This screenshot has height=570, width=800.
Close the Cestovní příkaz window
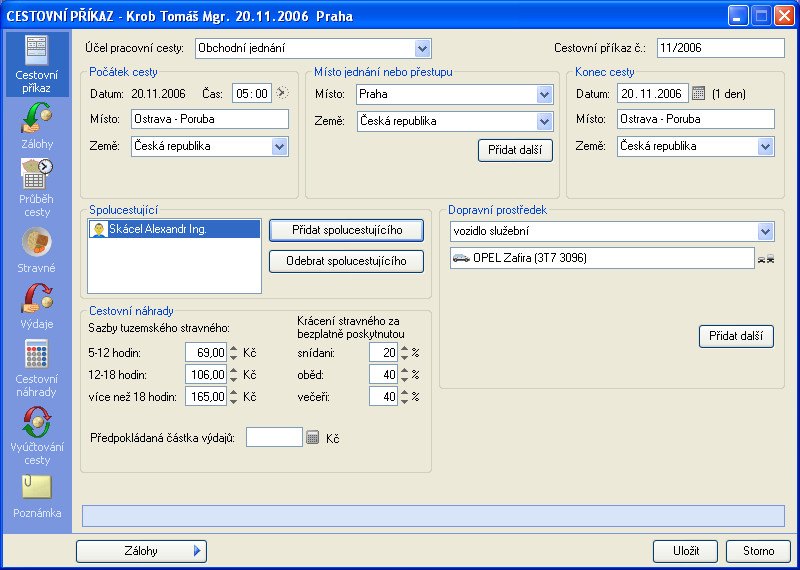[783, 16]
